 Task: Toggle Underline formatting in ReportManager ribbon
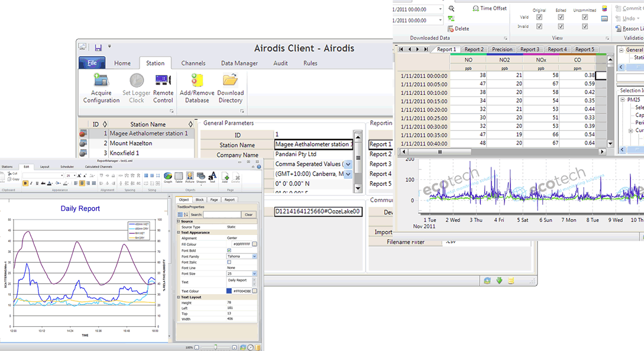[37, 183]
